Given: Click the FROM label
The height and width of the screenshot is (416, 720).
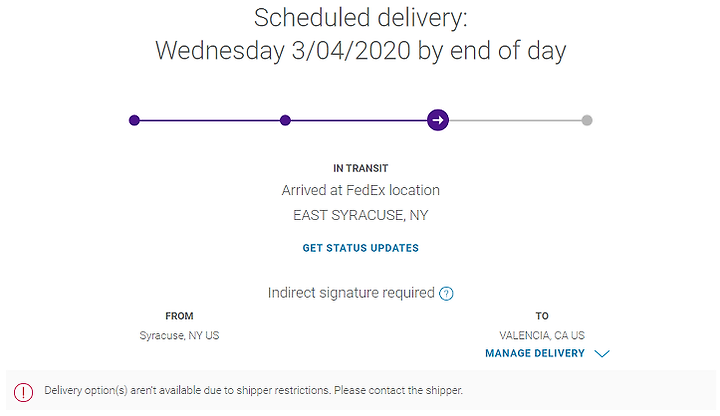Looking at the screenshot, I should (179, 316).
